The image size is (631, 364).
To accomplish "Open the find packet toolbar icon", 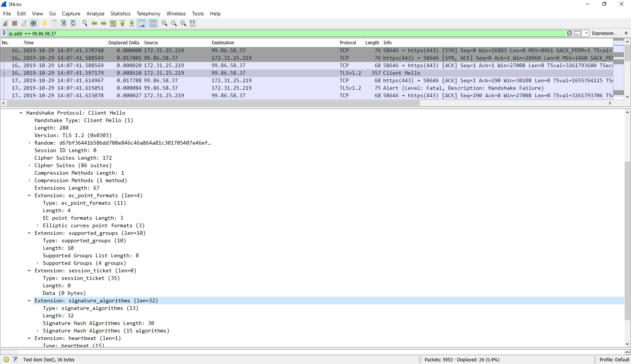I will [x=85, y=23].
